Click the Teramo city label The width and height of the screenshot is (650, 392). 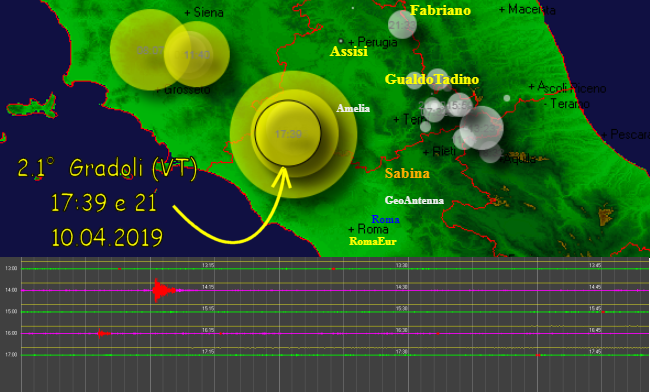pyautogui.click(x=567, y=104)
